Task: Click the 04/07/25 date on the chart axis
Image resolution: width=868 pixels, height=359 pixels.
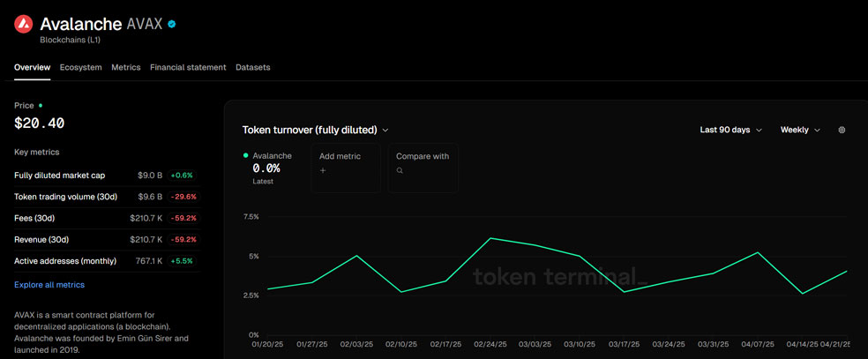Action: 758,344
